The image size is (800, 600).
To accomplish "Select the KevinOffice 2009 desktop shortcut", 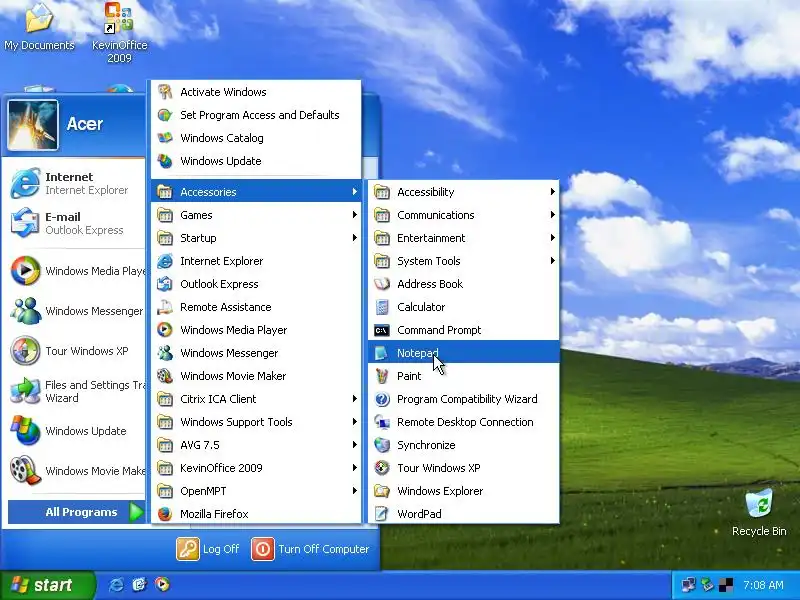I will coord(119,32).
